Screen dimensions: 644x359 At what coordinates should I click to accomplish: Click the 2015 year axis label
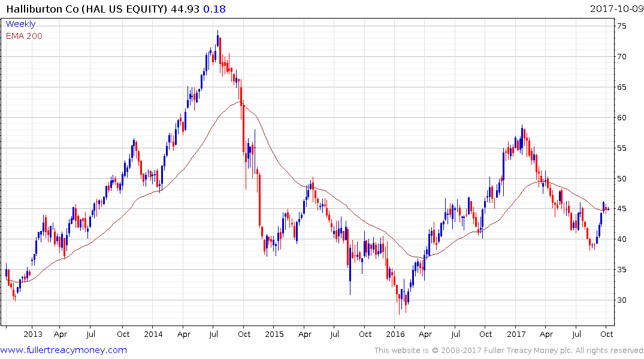click(x=274, y=334)
